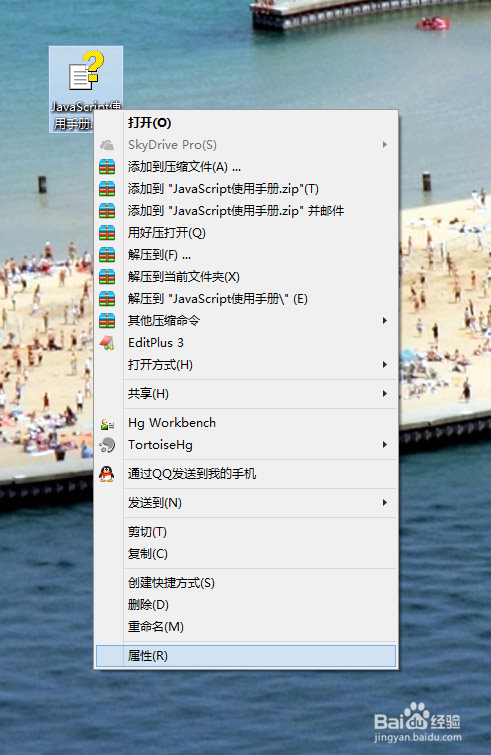Expand TortoiseHg submenu arrow

tap(385, 444)
